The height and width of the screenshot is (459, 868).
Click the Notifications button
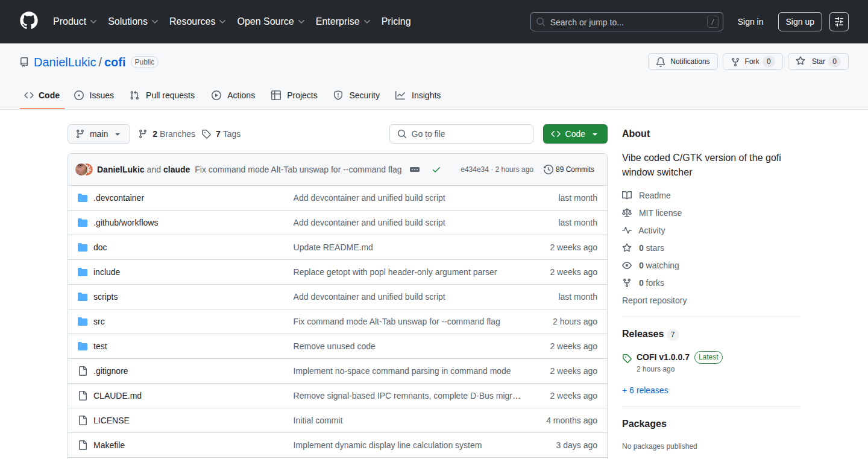click(683, 62)
